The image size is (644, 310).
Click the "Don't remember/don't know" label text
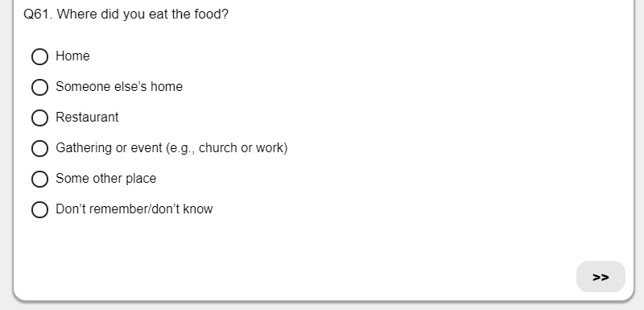tap(134, 209)
